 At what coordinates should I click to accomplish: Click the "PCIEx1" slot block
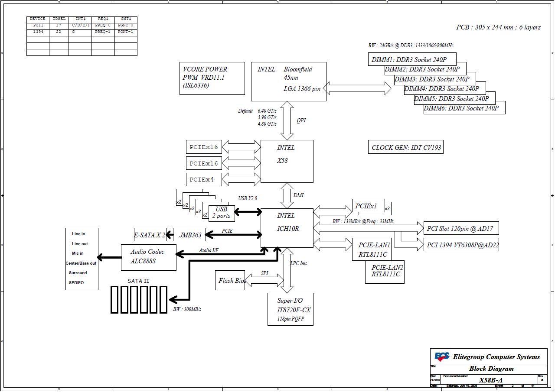(x=369, y=206)
